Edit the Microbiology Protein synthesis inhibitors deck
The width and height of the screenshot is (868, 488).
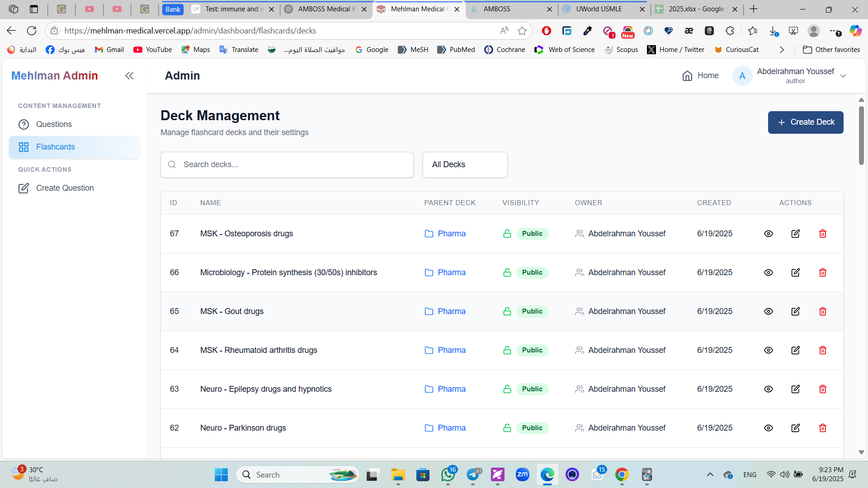[x=795, y=272]
